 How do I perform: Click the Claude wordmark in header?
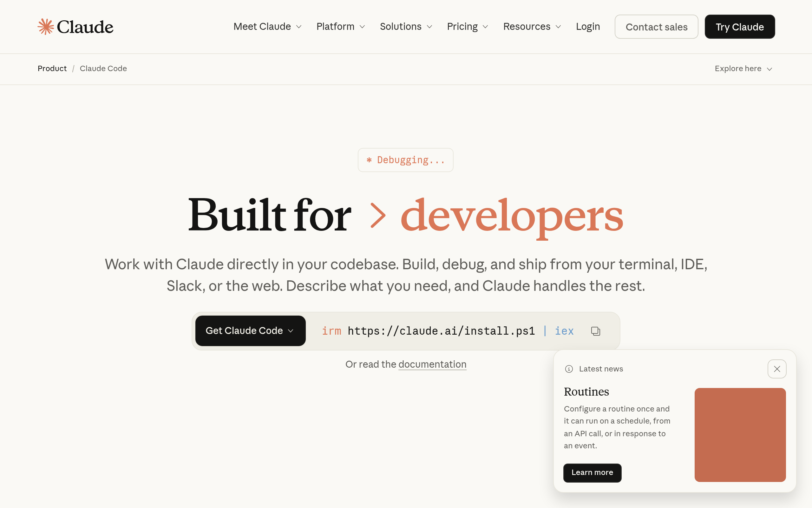(x=85, y=27)
